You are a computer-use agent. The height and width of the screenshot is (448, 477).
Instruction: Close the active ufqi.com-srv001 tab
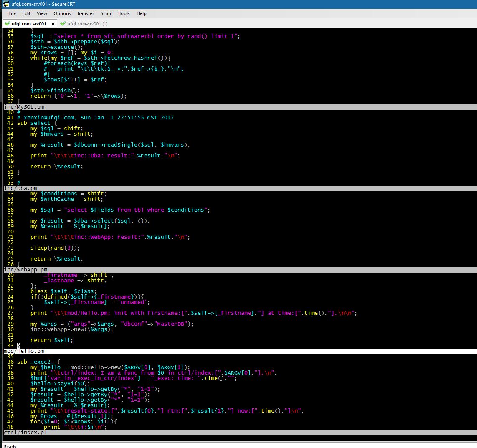pos(53,24)
